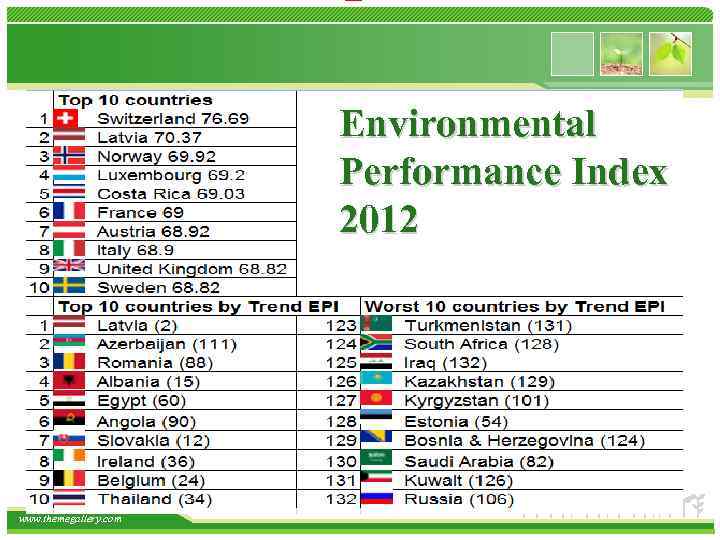Click the text 'South Africa (128)'

(482, 344)
